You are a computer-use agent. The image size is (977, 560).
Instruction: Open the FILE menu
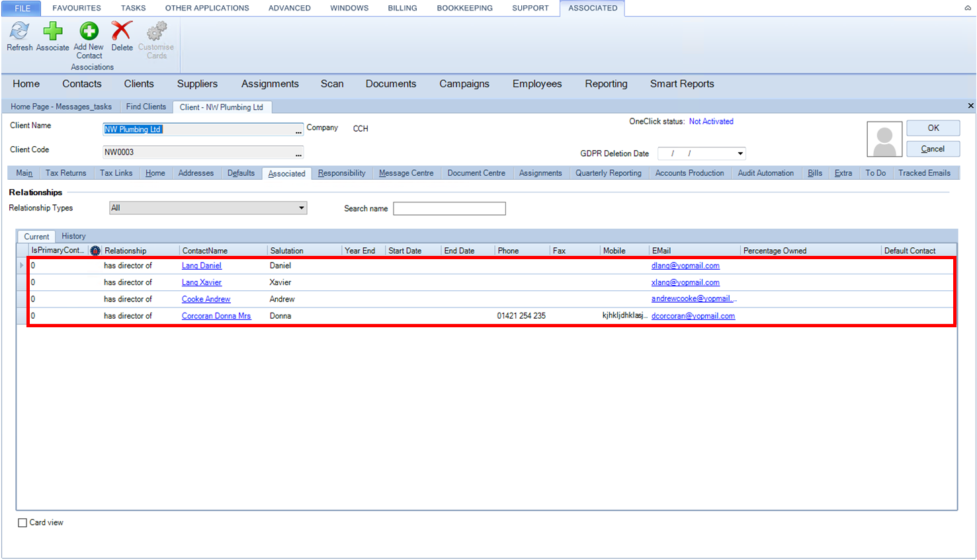[x=22, y=8]
